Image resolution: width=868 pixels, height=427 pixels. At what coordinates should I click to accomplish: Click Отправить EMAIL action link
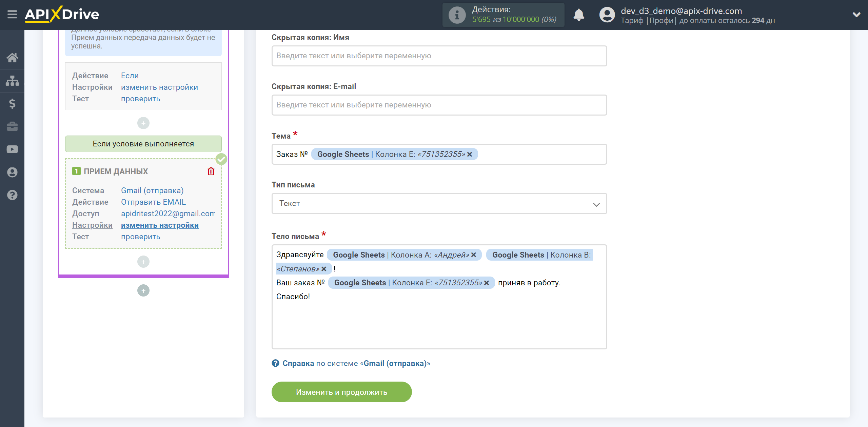coord(153,202)
